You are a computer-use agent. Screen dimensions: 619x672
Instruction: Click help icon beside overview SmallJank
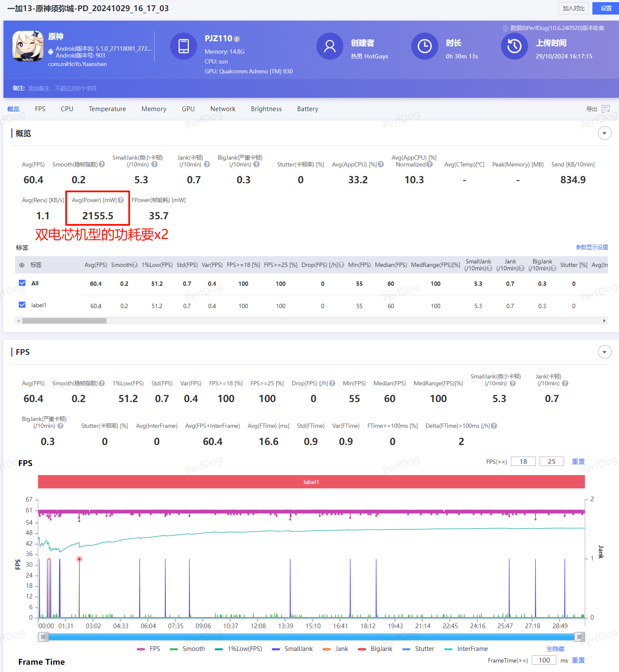[155, 164]
